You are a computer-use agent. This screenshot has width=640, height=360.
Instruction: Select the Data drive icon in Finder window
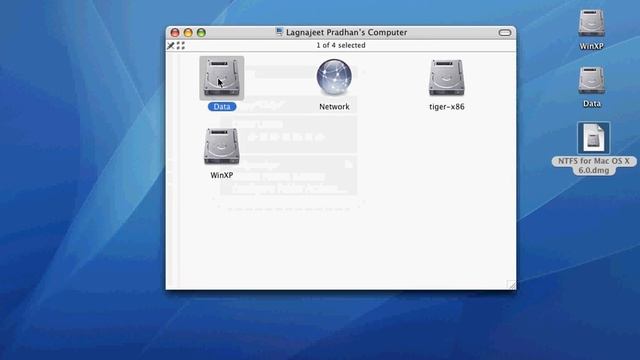click(222, 78)
